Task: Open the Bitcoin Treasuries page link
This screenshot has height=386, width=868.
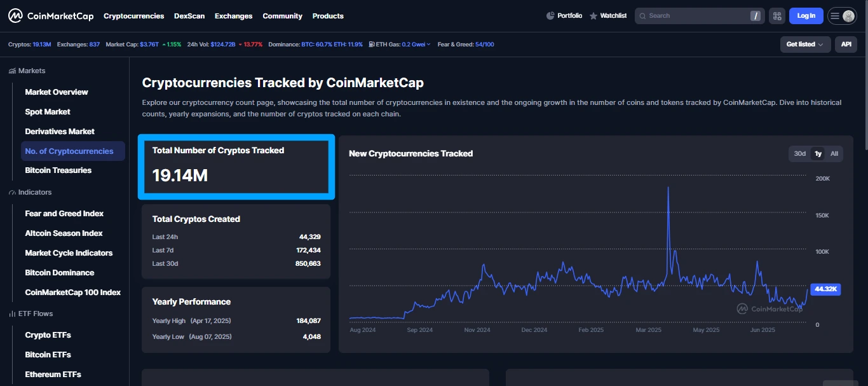Action: click(58, 170)
